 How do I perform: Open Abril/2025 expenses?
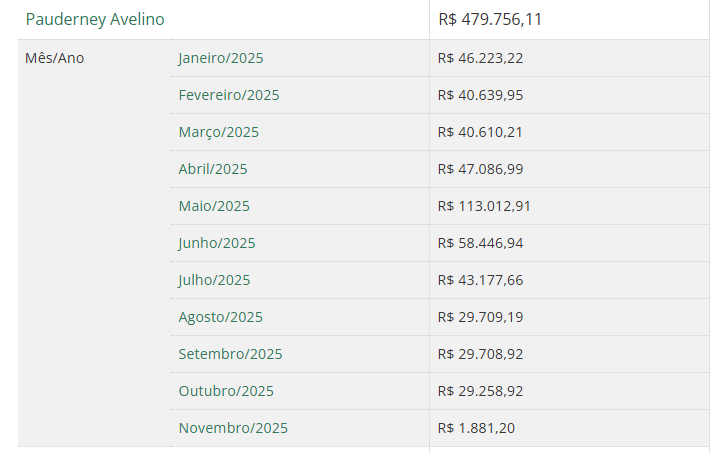213,169
